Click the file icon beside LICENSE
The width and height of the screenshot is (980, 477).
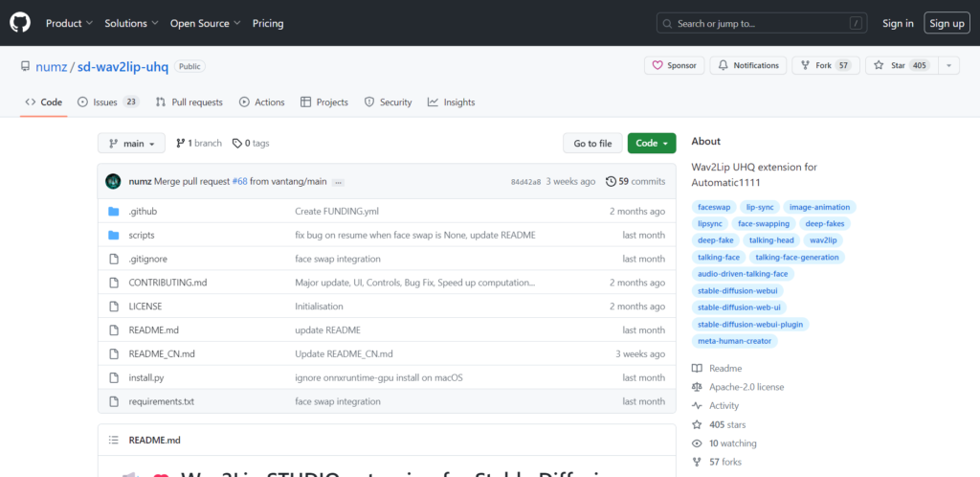pyautogui.click(x=113, y=307)
